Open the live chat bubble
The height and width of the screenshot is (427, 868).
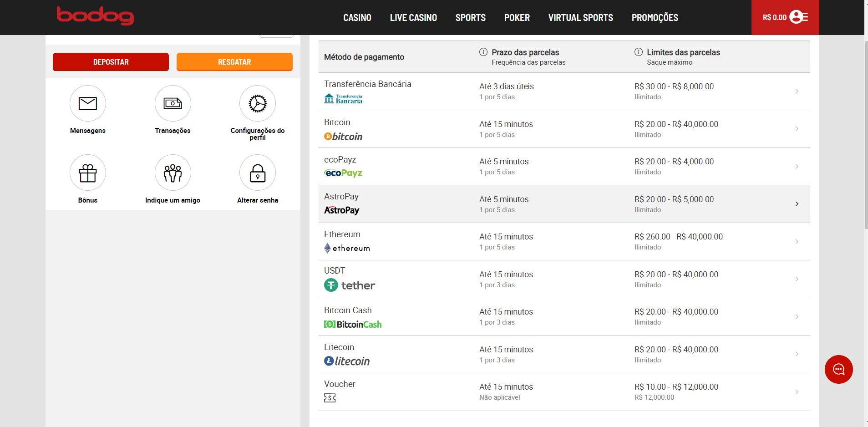[x=838, y=369]
